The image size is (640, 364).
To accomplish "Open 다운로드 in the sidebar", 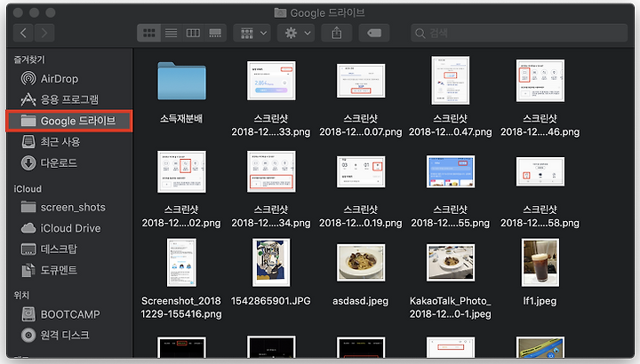I will [68, 163].
